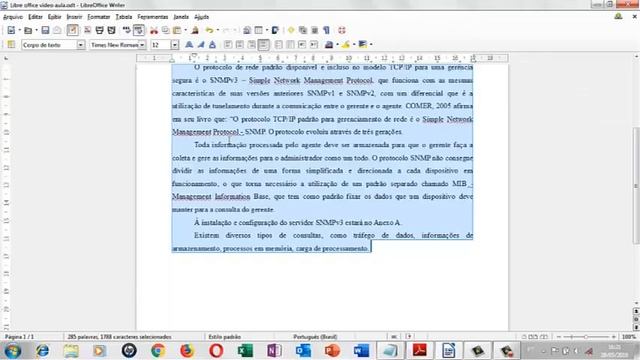640x360 pixels.
Task: Save the document with the floppy disk icon
Action: (x=45, y=30)
